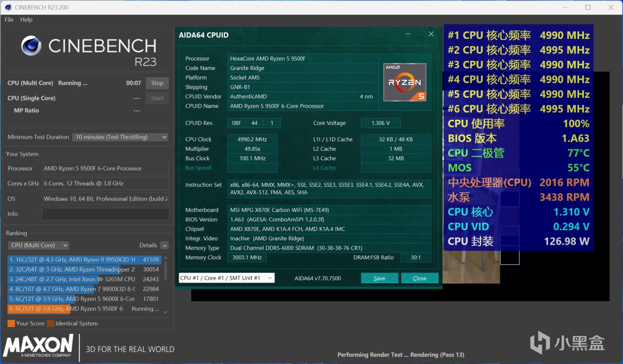Click the Maxon logo at bottom left
623x364 pixels.
pos(38,346)
